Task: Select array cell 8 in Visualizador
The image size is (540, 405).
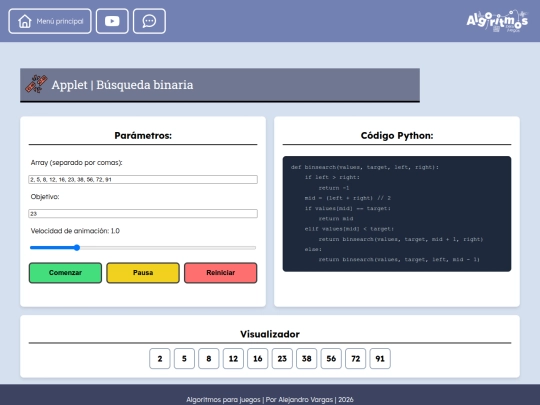Action: [x=209, y=359]
